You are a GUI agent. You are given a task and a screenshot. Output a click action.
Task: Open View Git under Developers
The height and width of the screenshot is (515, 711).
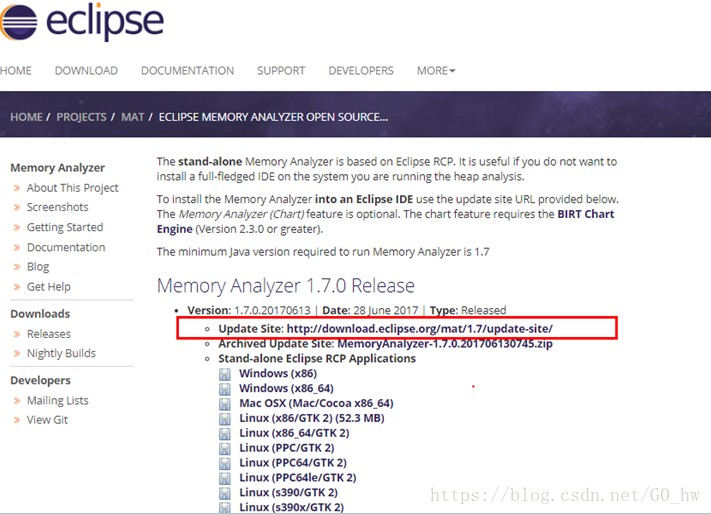(47, 420)
